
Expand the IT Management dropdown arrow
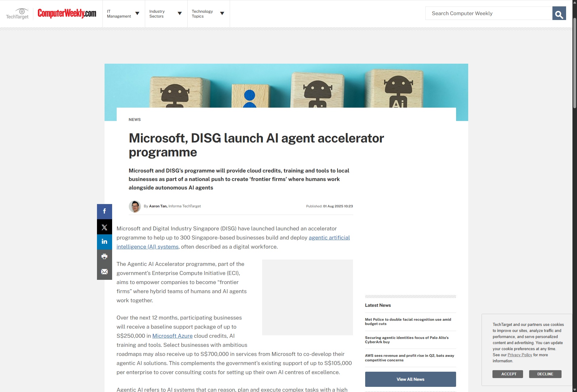pyautogui.click(x=137, y=13)
